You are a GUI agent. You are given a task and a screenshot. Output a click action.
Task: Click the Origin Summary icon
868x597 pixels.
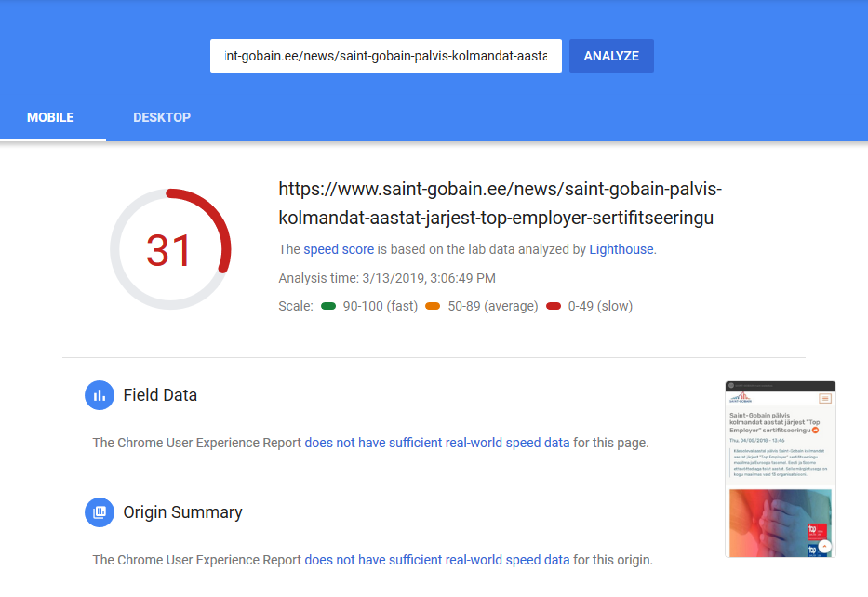(100, 512)
